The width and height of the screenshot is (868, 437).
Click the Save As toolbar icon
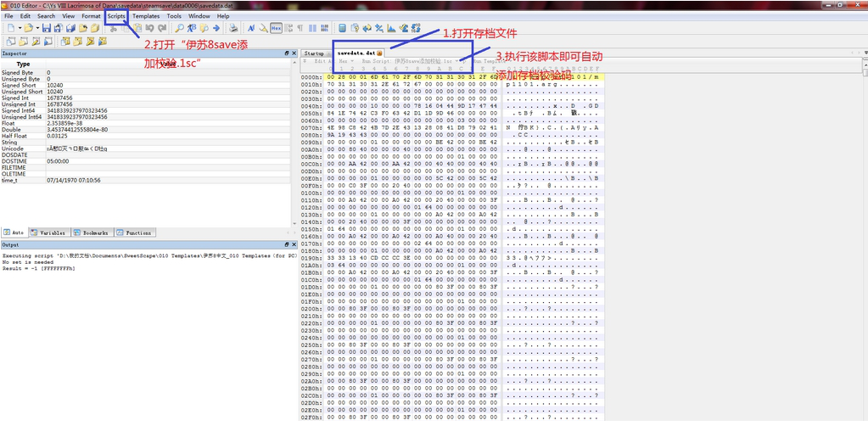click(59, 28)
